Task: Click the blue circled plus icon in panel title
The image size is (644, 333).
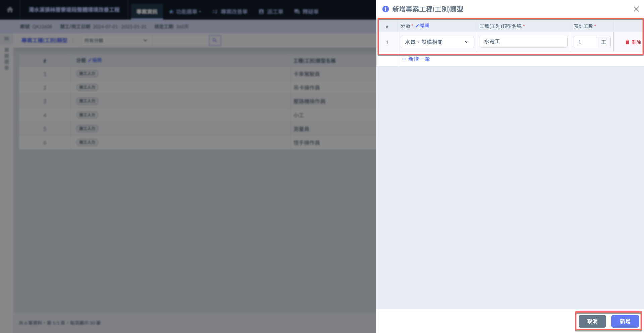Action: click(x=386, y=9)
